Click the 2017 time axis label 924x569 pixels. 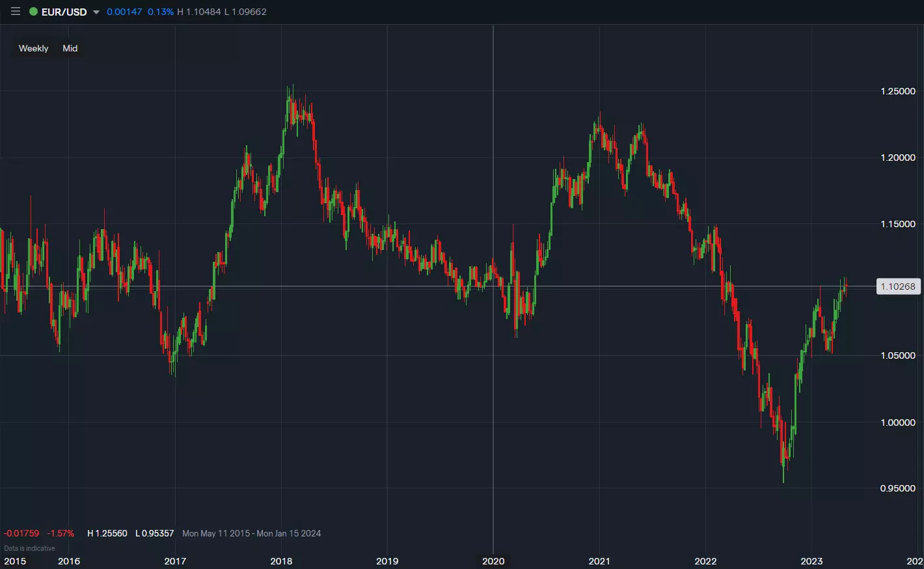(175, 561)
